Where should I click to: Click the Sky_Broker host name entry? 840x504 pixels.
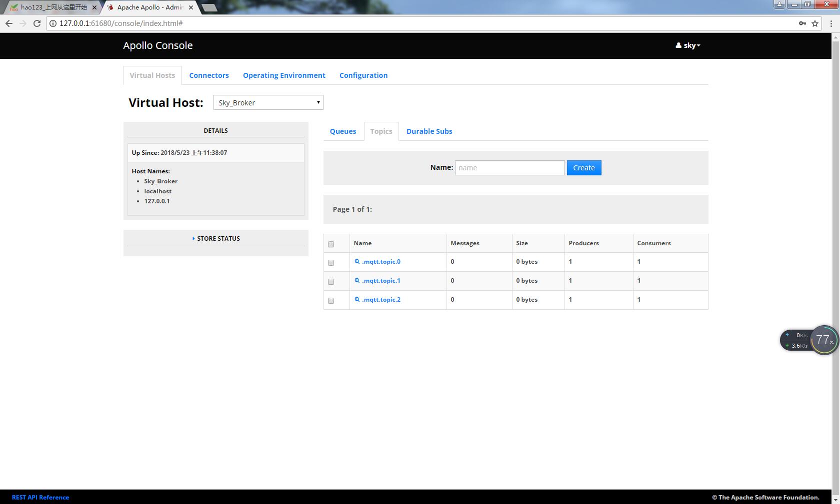[161, 181]
